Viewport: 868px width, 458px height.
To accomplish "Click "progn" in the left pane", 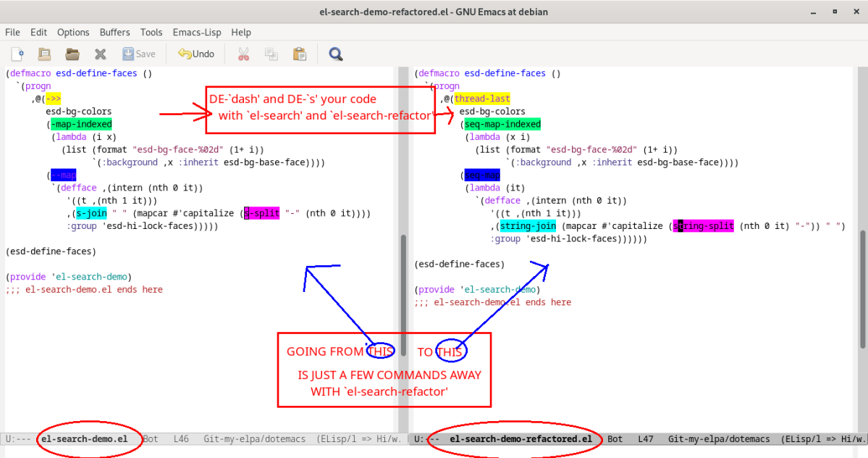I will click(x=38, y=86).
